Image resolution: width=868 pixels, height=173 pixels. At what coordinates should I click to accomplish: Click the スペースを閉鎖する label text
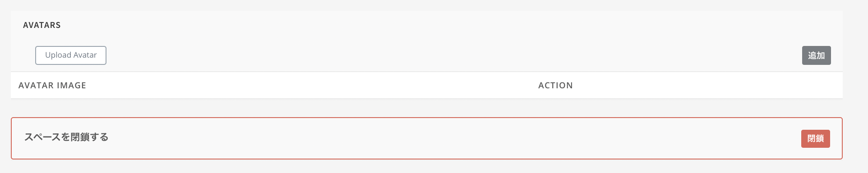66,137
